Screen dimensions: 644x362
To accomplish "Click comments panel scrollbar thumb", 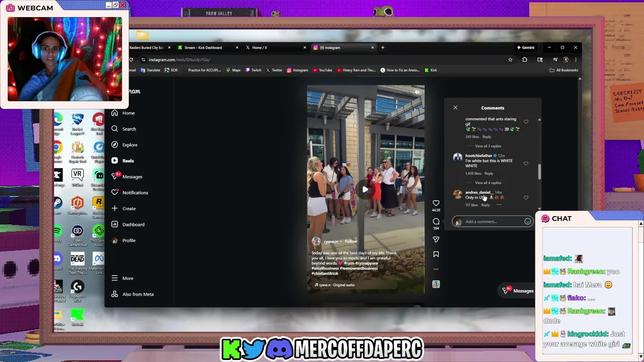I will coord(539,171).
